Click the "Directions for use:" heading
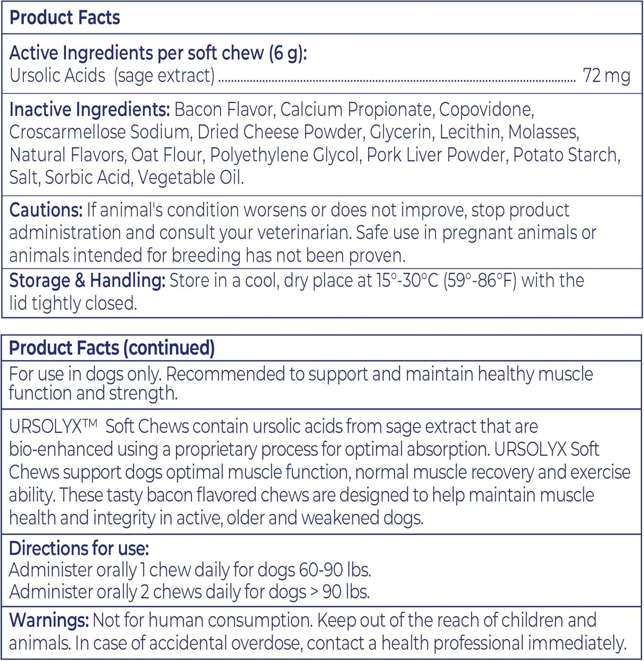Viewport: 644px width, 661px height. 79,548
